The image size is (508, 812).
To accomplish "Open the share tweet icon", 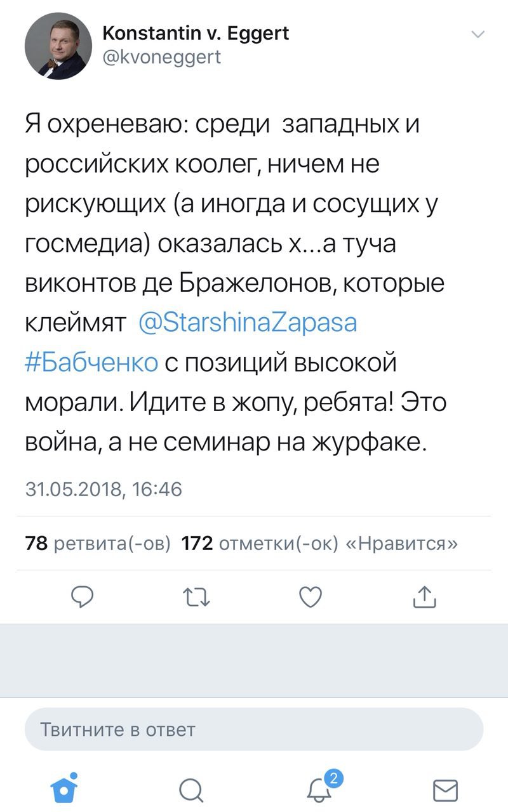I will [x=424, y=596].
